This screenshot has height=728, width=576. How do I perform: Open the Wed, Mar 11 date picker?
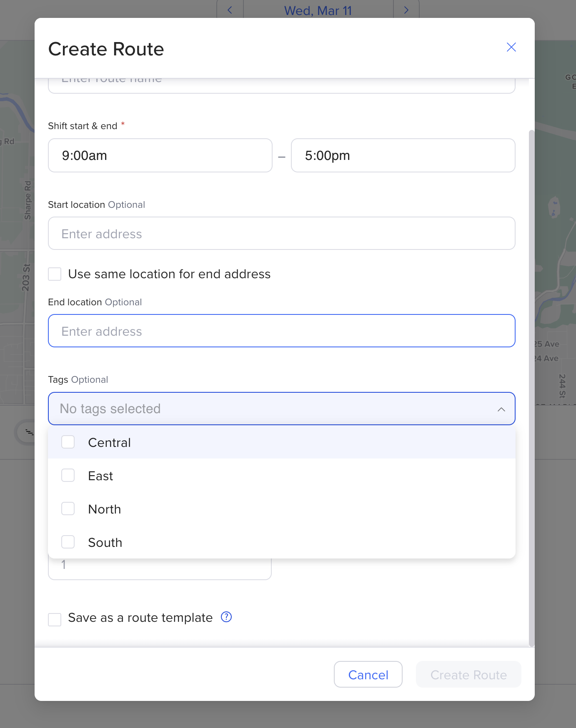pos(318,10)
